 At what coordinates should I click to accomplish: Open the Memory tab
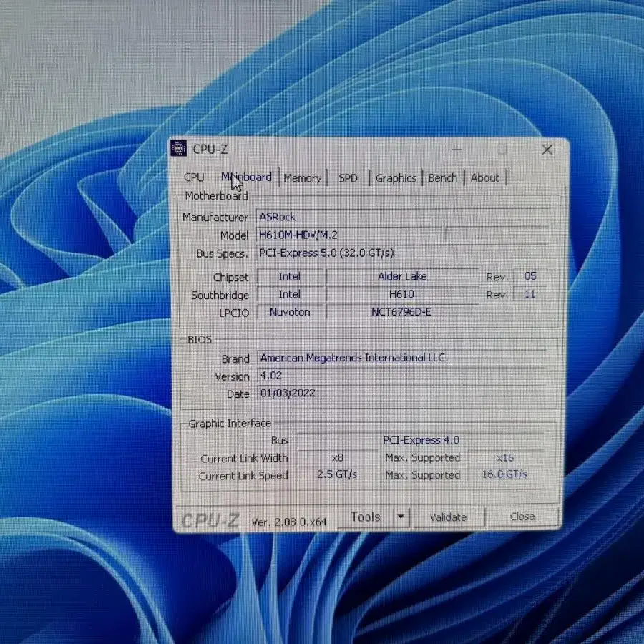(303, 178)
